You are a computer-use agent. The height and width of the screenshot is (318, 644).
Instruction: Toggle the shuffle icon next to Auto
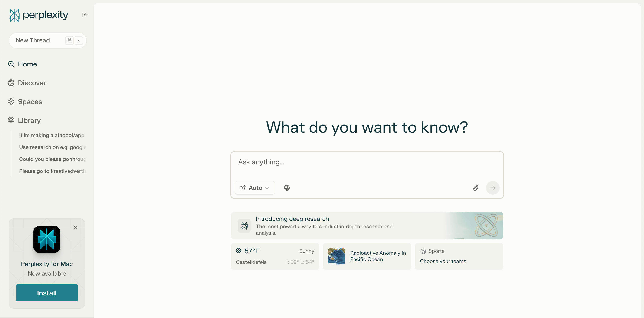pos(243,188)
